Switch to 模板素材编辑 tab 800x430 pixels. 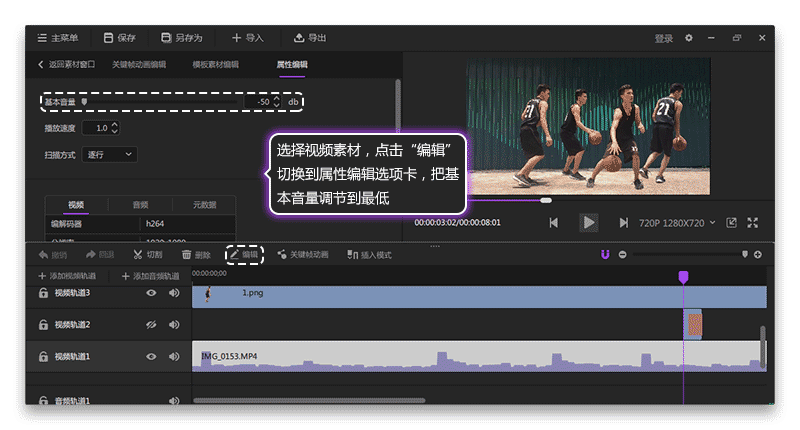pos(215,64)
